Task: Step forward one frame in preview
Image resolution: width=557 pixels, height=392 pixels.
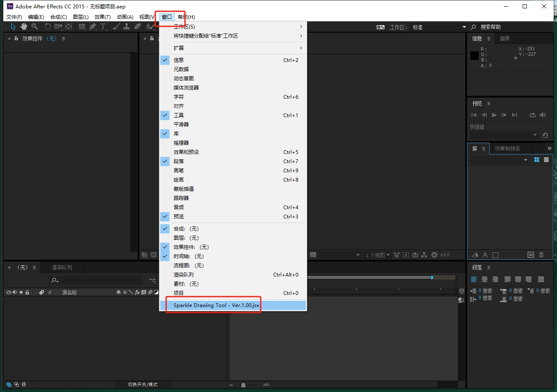Action: pos(504,115)
